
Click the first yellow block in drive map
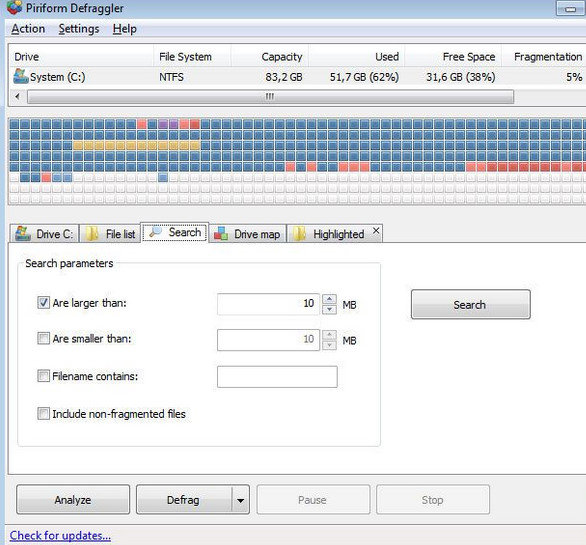78,145
